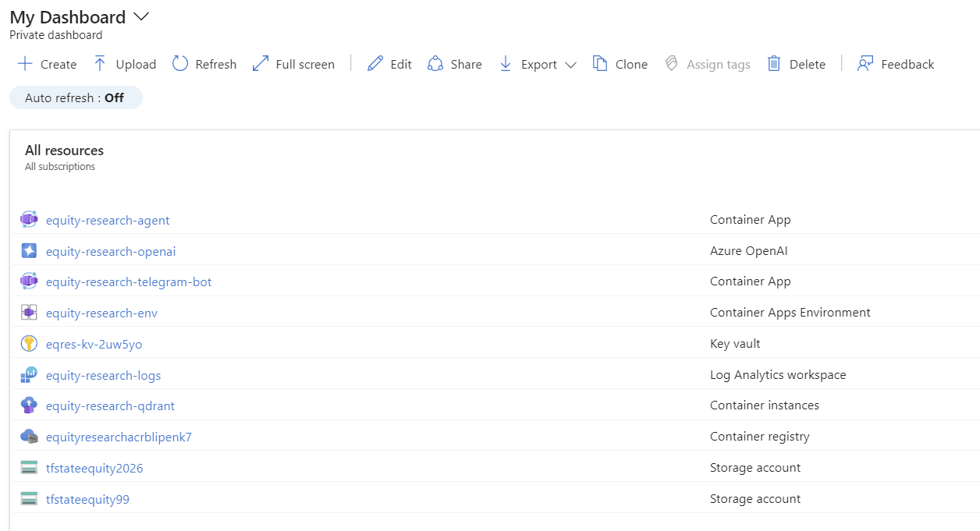Click the tfstateequity99 storage icon
The width and height of the screenshot is (980, 531).
point(29,499)
